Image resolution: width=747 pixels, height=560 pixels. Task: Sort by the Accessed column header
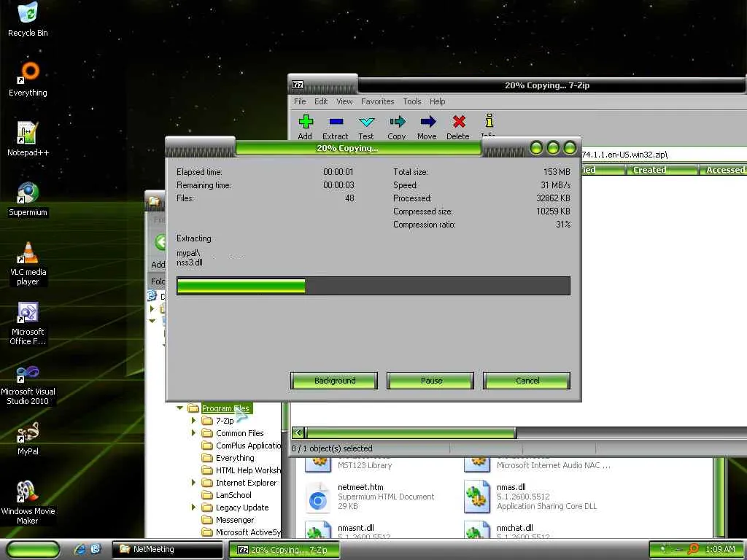[x=723, y=169]
